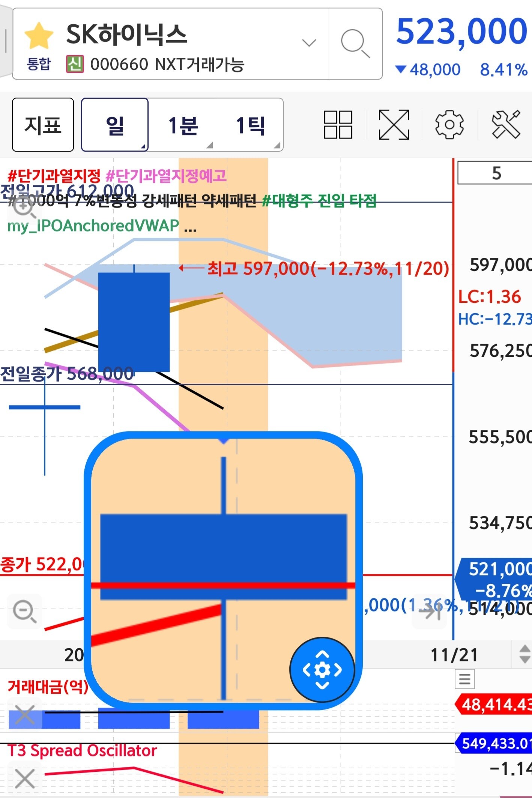Click the 11/21 date label
This screenshot has width=532, height=798.
point(454,655)
